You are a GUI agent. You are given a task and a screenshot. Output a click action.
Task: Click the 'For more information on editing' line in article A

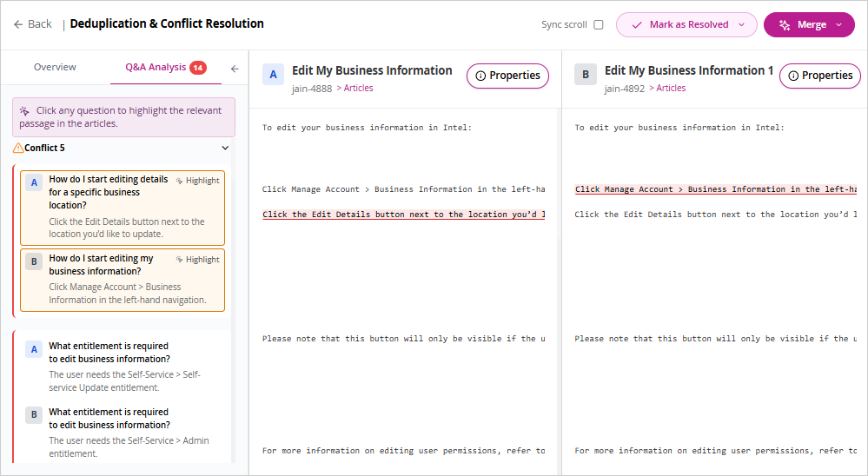pyautogui.click(x=404, y=451)
